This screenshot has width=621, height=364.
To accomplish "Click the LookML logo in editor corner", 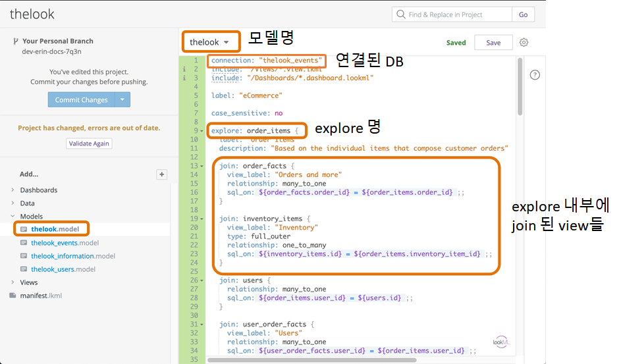I will [501, 342].
